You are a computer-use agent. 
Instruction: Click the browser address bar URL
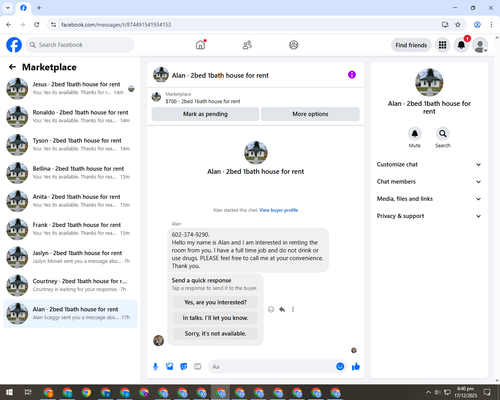click(x=116, y=25)
